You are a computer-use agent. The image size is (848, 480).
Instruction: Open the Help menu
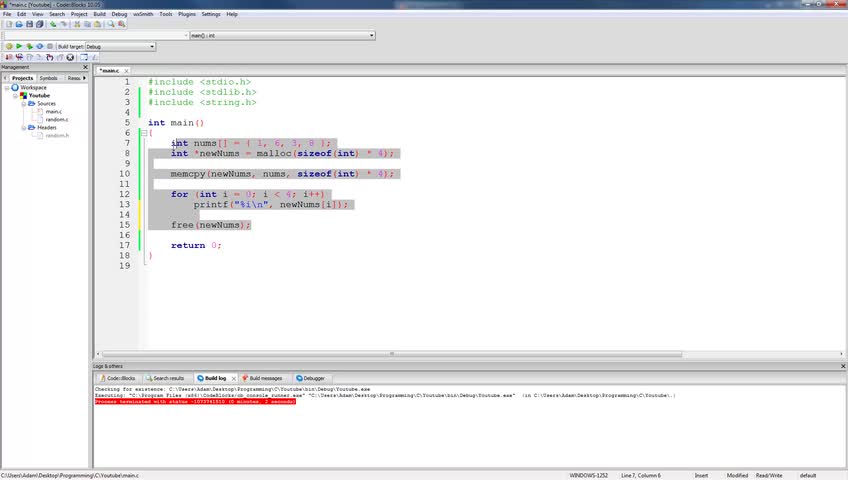tap(232, 14)
